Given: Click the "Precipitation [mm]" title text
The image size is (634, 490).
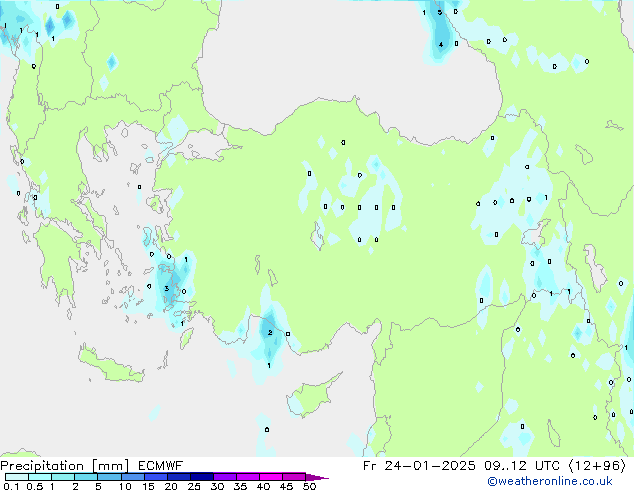Looking at the screenshot, I should [x=65, y=466].
